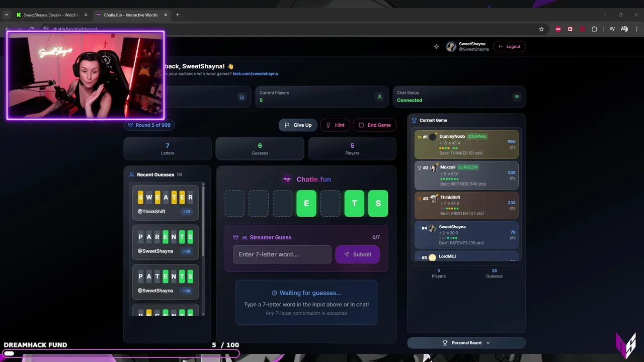Select SweetShayna's #4 leaderboard card

pos(466,235)
